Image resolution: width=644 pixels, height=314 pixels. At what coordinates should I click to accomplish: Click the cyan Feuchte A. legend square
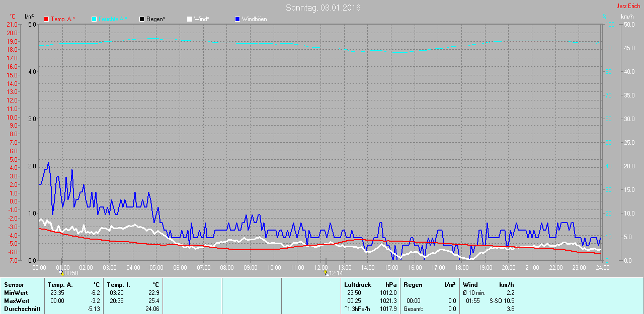coord(94,19)
